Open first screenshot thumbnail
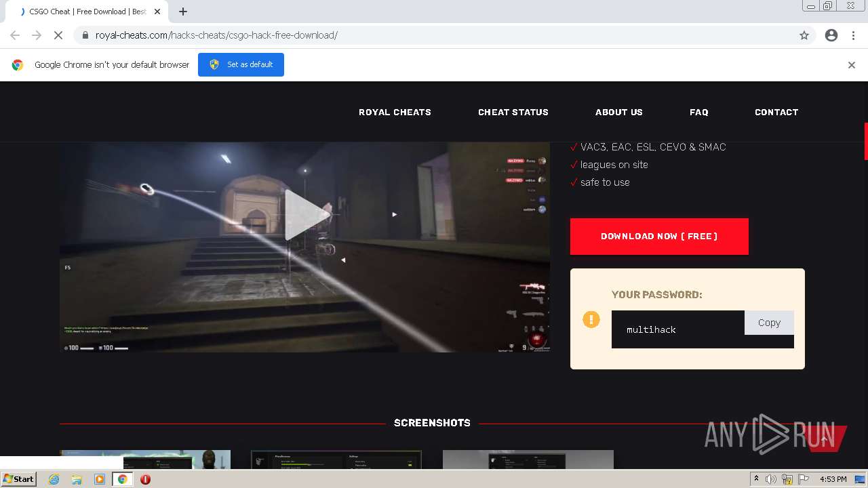The image size is (868, 488). tap(145, 460)
